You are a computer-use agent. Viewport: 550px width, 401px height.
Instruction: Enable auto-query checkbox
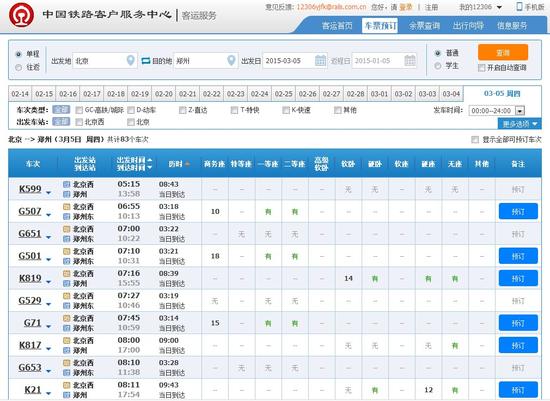(x=482, y=68)
